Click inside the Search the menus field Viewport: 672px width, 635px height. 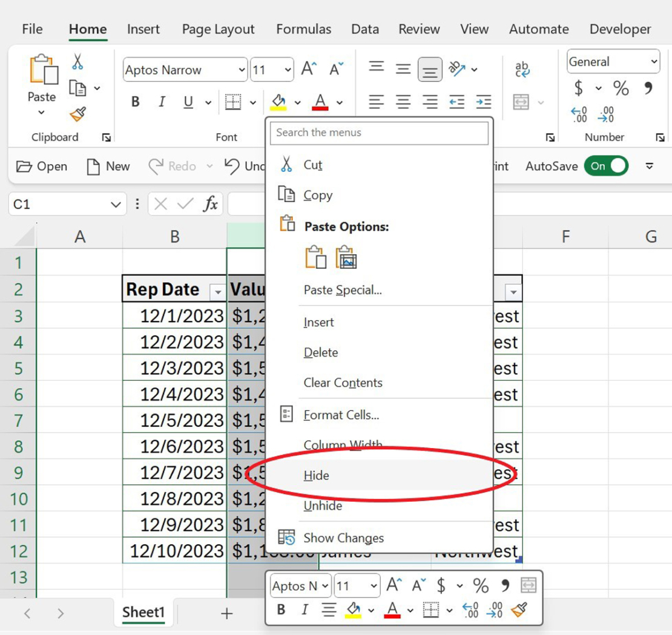[x=379, y=133]
